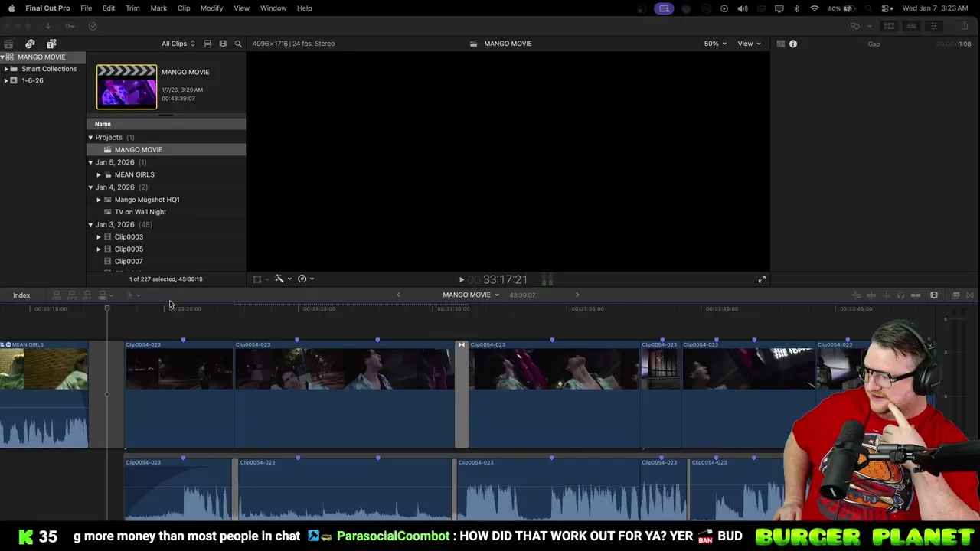Expand the MEAN GIRLS clip row
Image resolution: width=980 pixels, height=551 pixels.
[x=99, y=175]
